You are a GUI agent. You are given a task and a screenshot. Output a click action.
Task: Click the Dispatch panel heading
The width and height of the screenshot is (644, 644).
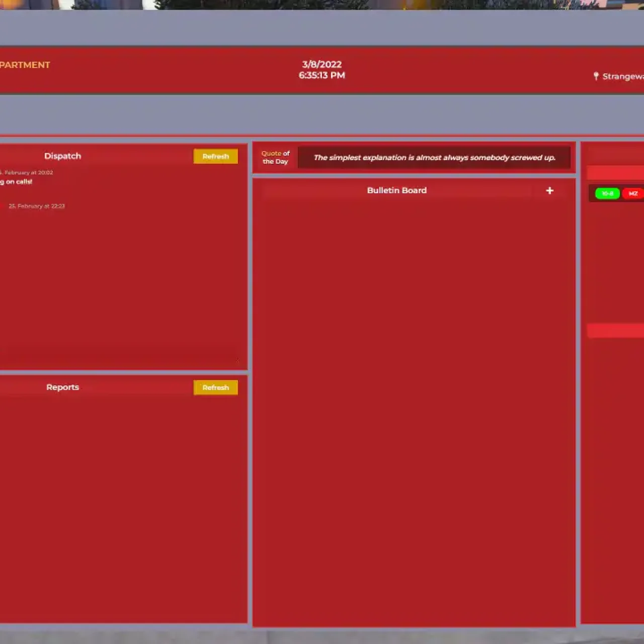point(62,156)
